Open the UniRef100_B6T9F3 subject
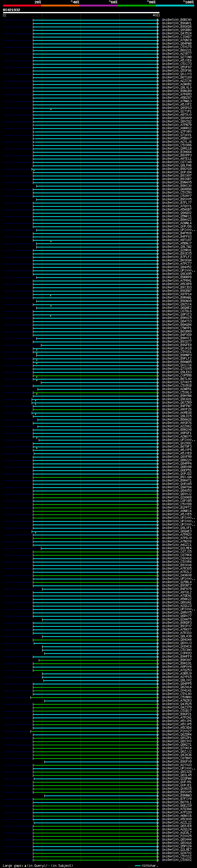The height and width of the screenshot is (868, 197). [176, 446]
